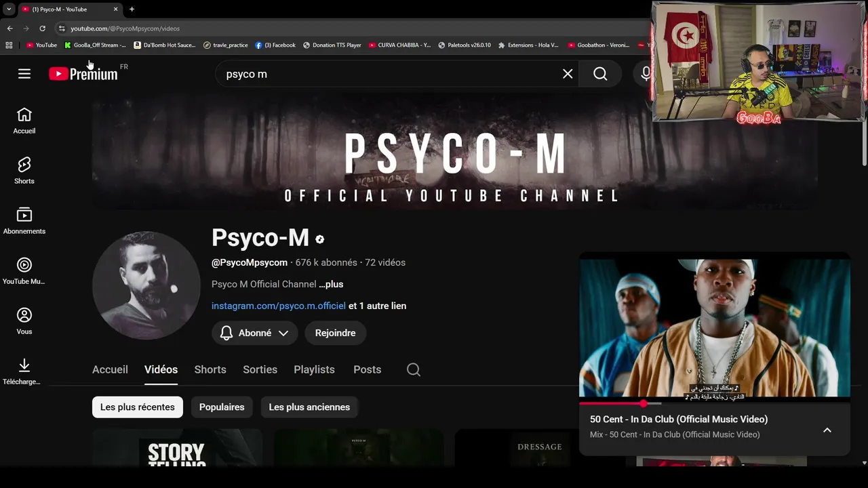Click the browser address bar URL

[125, 28]
